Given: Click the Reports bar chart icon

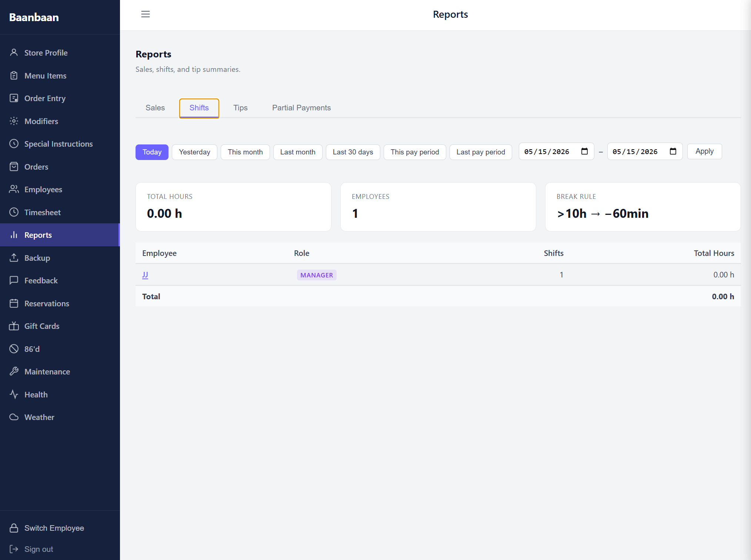Looking at the screenshot, I should 14,235.
